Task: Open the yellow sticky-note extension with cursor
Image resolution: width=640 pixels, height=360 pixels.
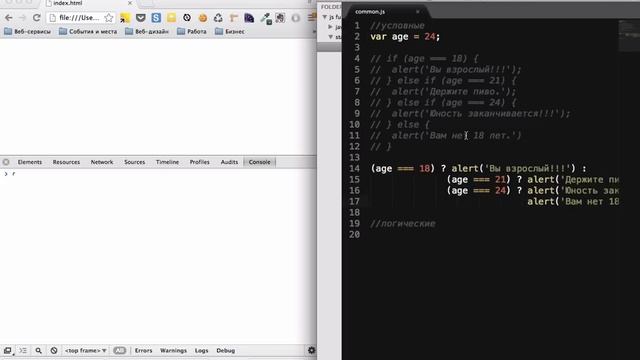Action: click(x=125, y=18)
